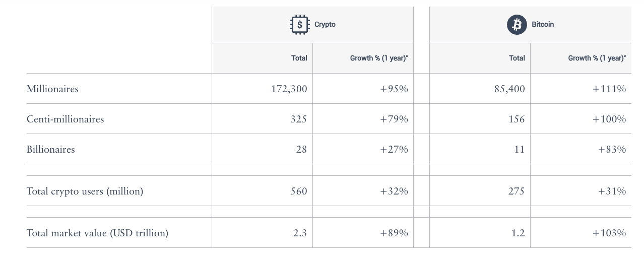Select the Billionaires row label
The image size is (644, 261).
pyautogui.click(x=50, y=150)
